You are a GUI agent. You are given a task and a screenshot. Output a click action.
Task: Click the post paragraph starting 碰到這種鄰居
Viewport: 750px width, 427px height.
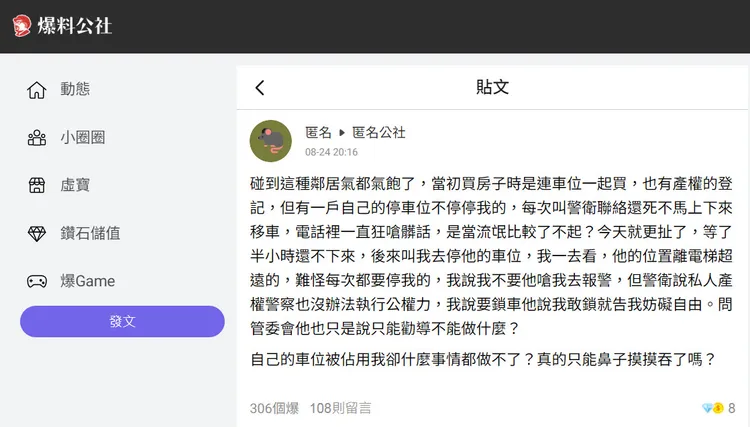coord(491,256)
